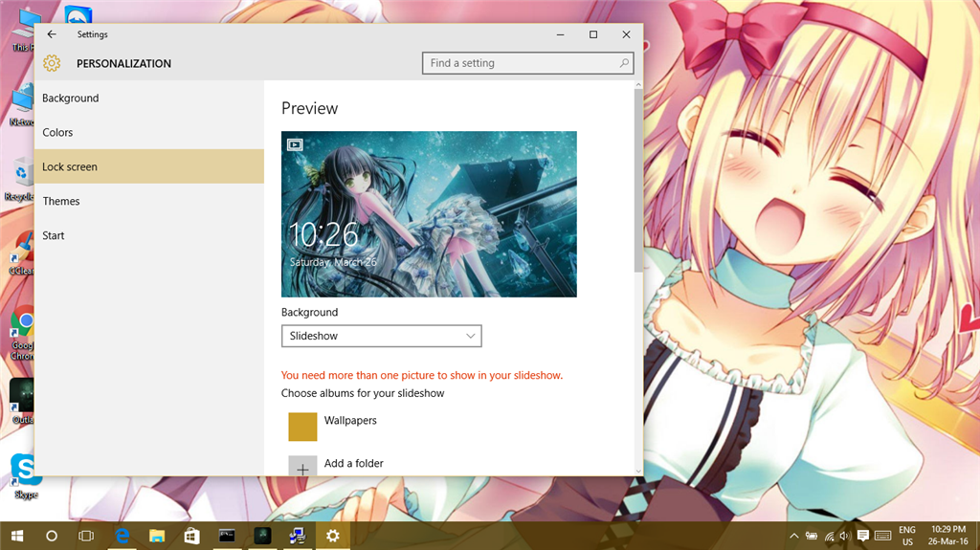980x550 pixels.
Task: Maximize the Settings window
Action: (x=593, y=34)
